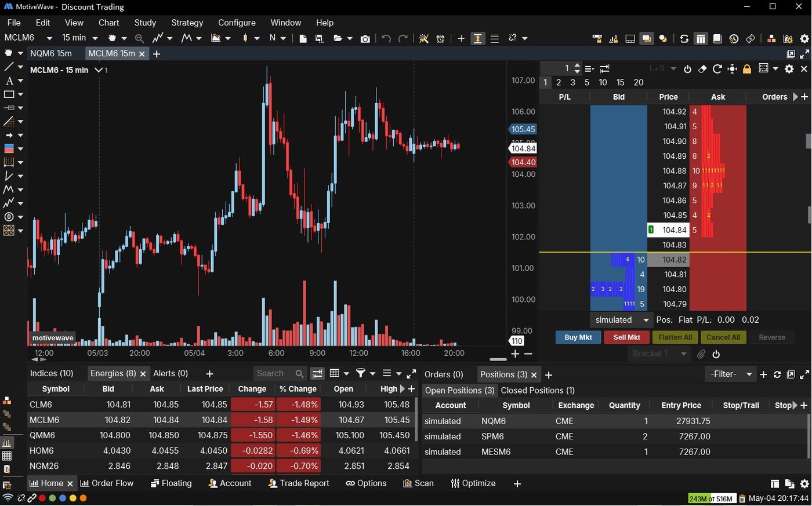Open the Order Flow page tab
This screenshot has height=506, width=812.
[107, 483]
